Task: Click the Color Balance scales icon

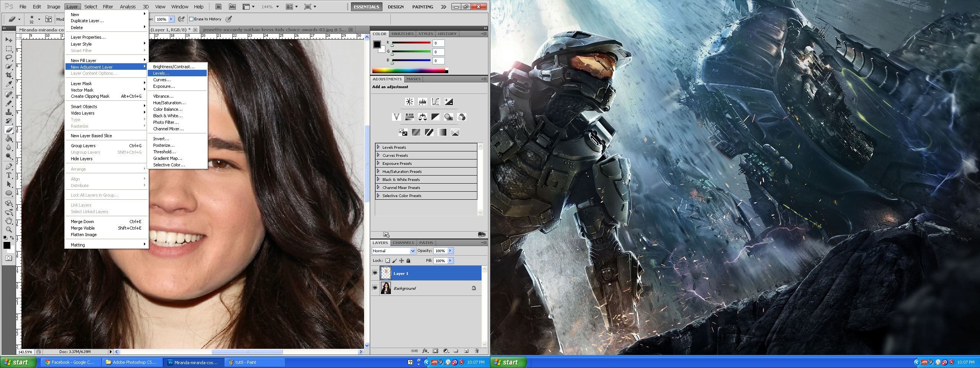Action: [423, 117]
